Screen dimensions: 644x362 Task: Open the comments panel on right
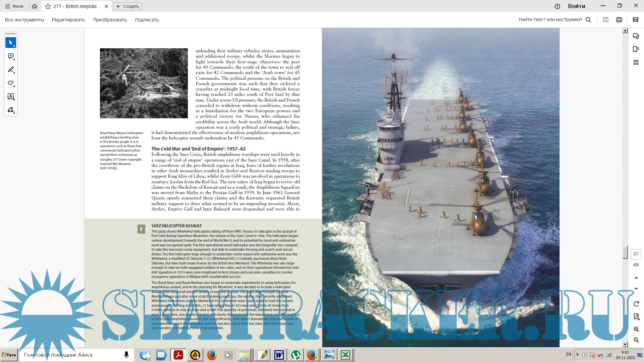coord(636,36)
